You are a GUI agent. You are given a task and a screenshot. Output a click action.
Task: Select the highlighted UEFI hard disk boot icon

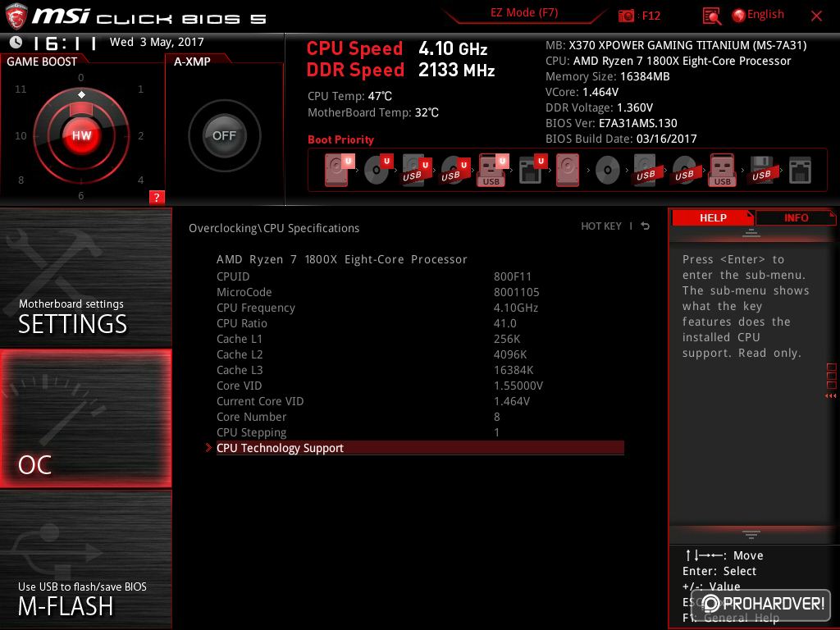tap(339, 170)
